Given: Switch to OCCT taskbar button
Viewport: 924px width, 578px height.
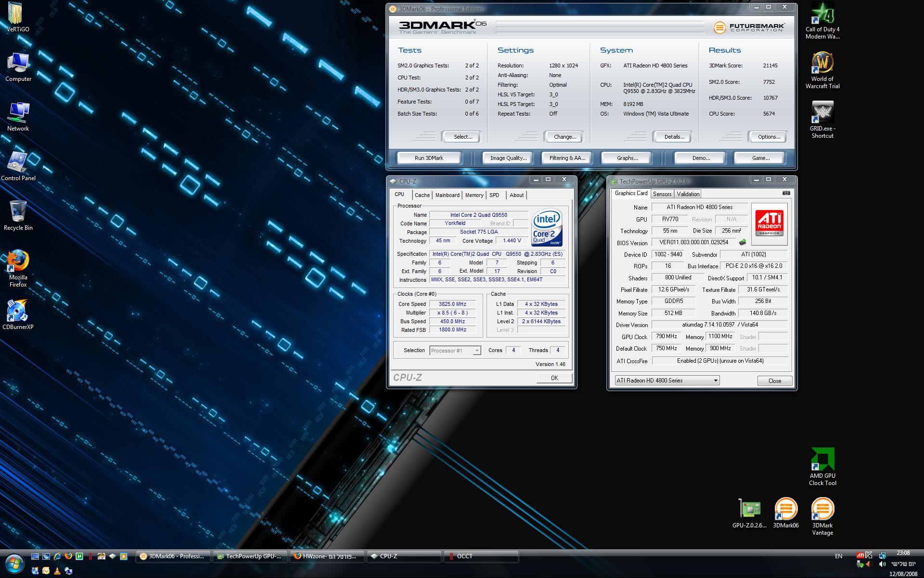Looking at the screenshot, I should pyautogui.click(x=481, y=556).
